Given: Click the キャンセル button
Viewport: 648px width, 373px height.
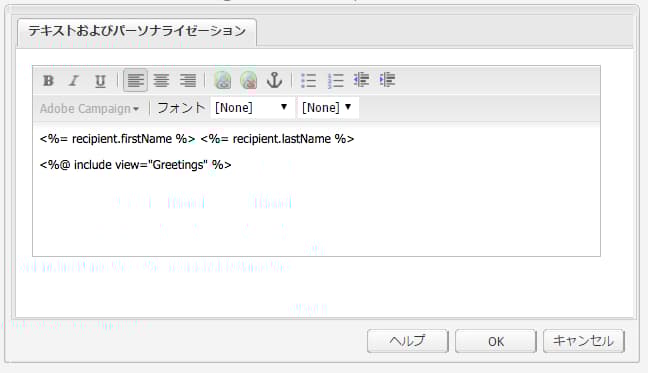Looking at the screenshot, I should 584,341.
